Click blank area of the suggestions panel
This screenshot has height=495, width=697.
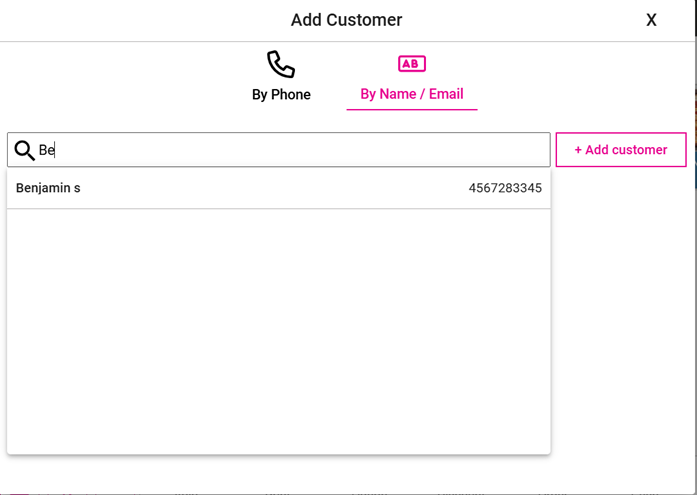click(278, 330)
